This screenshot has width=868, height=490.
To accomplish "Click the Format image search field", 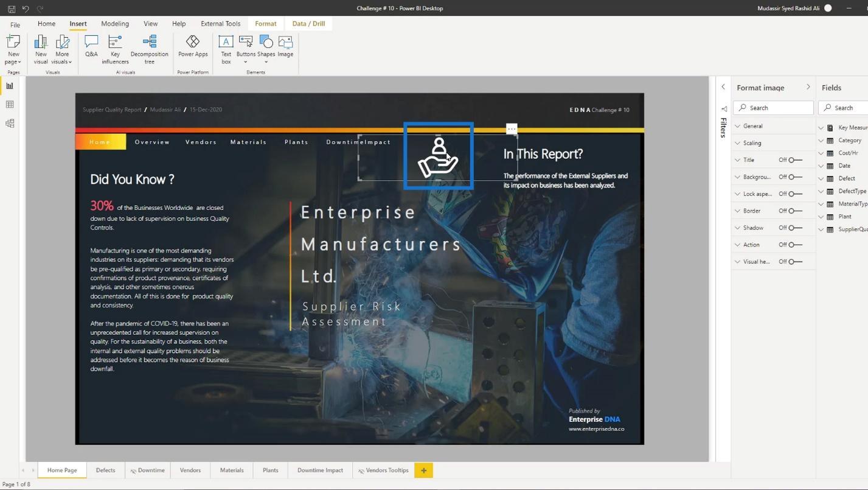I will (x=773, y=108).
